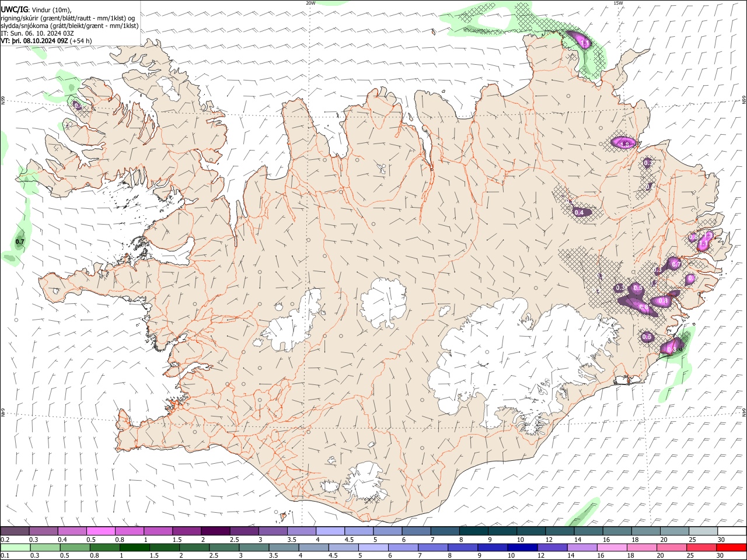
Task: Click the '0.7' precipitation value off the west coast
Action: tap(20, 242)
